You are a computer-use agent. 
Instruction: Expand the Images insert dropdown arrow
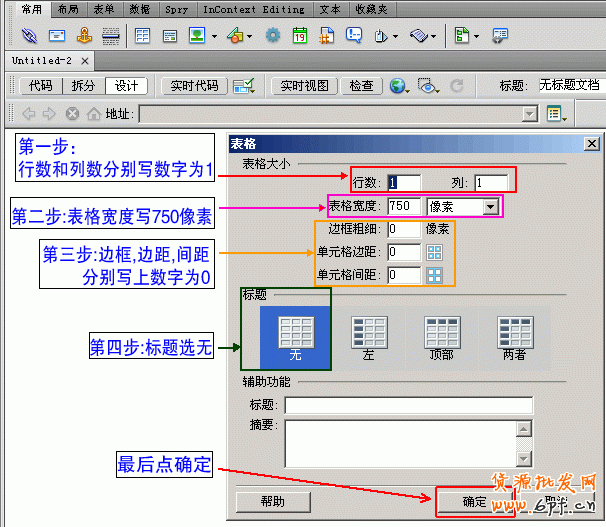(x=213, y=37)
